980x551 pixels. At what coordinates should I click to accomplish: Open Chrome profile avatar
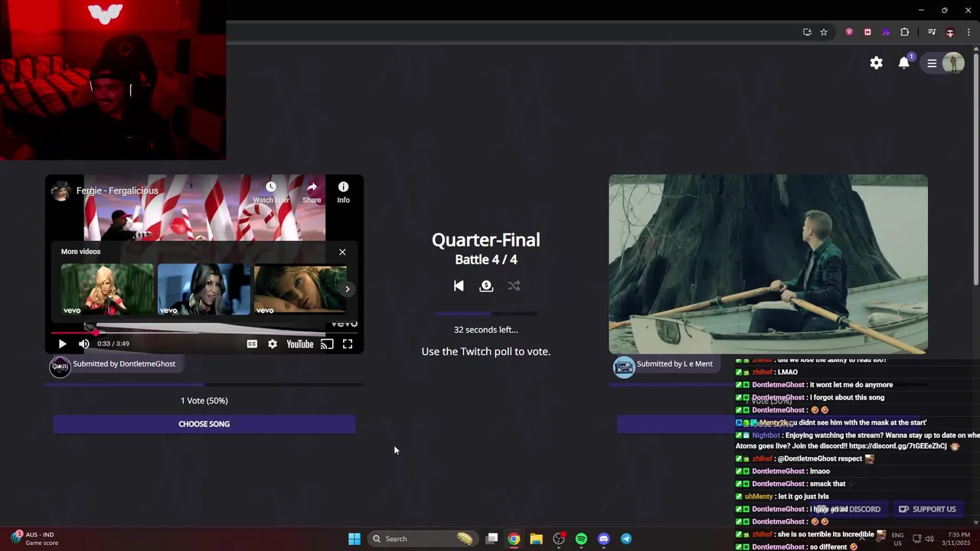click(x=950, y=32)
